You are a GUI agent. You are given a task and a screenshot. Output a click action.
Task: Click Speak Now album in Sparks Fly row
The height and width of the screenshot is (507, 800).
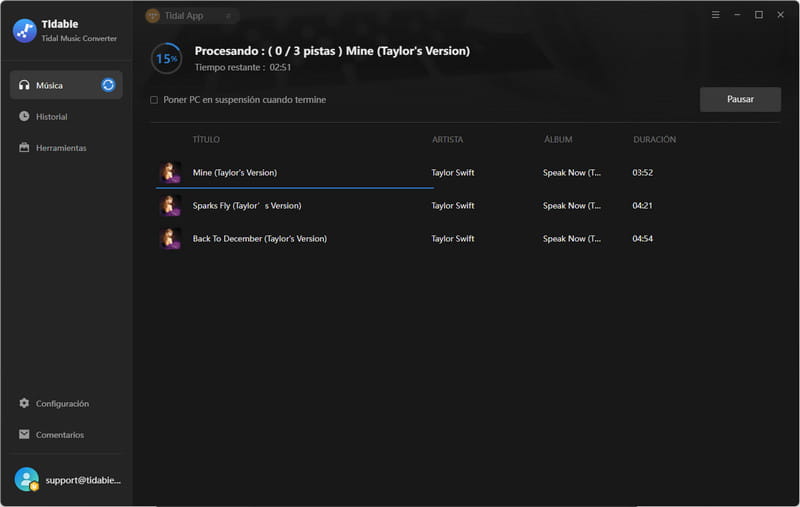click(572, 206)
